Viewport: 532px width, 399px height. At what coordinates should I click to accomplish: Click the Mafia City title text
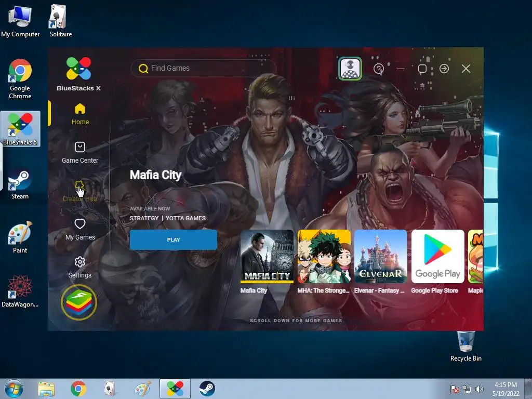point(156,175)
